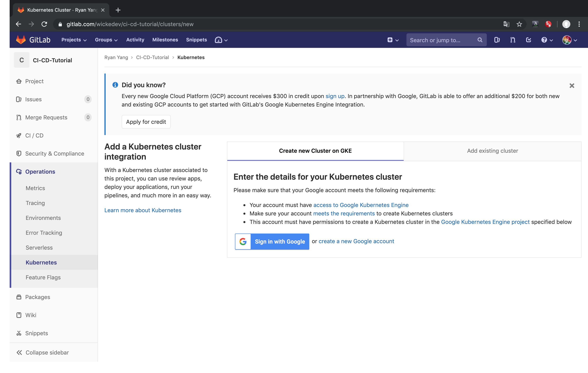The image size is (588, 373).
Task: Click the merge requests icon in top navbar
Action: tap(513, 40)
